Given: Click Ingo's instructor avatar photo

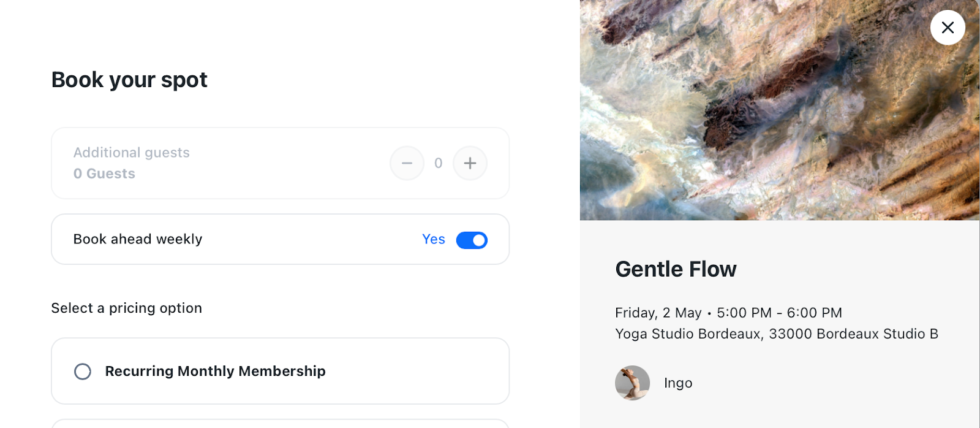Looking at the screenshot, I should pos(632,383).
